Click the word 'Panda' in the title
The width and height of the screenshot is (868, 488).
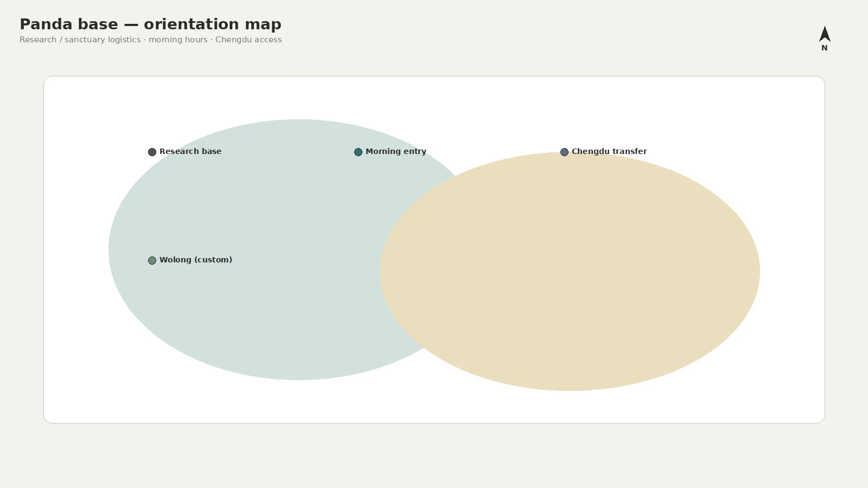pos(42,24)
